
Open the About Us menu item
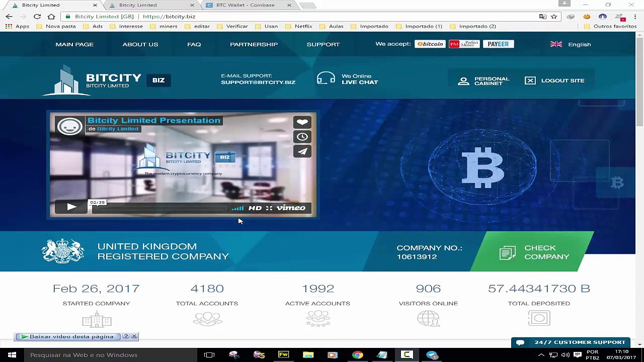coord(140,44)
